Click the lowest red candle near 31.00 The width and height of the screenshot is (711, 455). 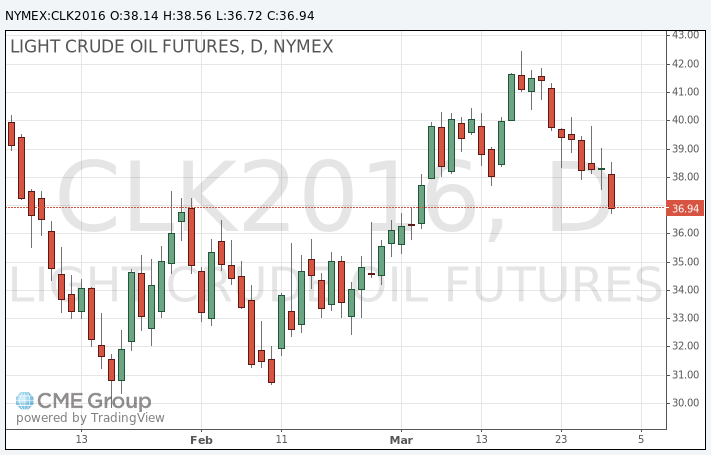tap(271, 371)
